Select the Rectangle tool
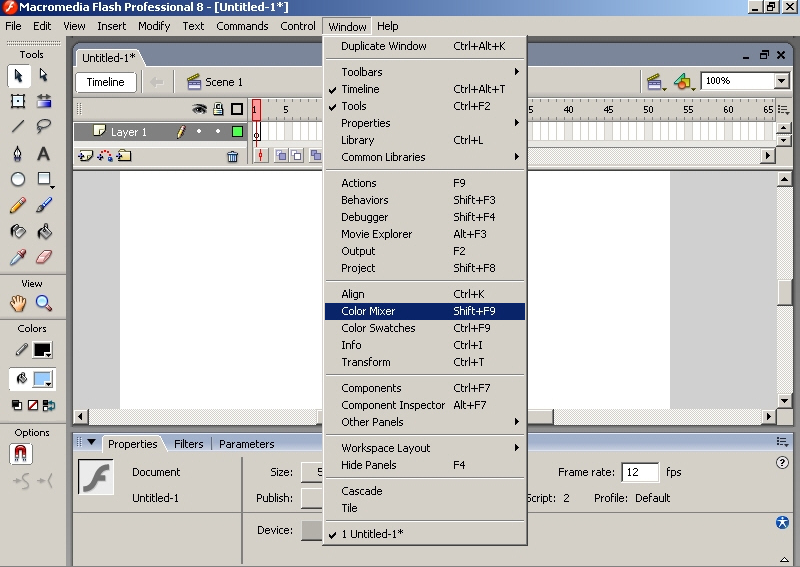 45,179
